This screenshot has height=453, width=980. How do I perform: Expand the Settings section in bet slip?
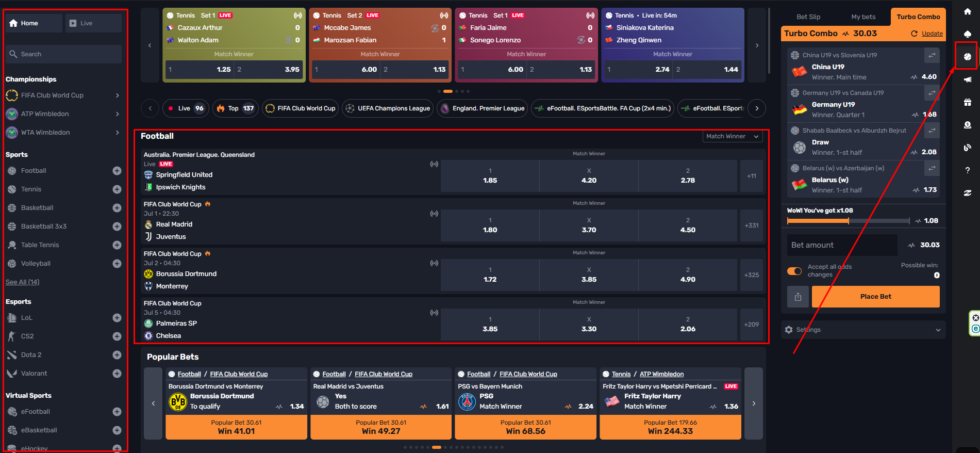click(938, 330)
